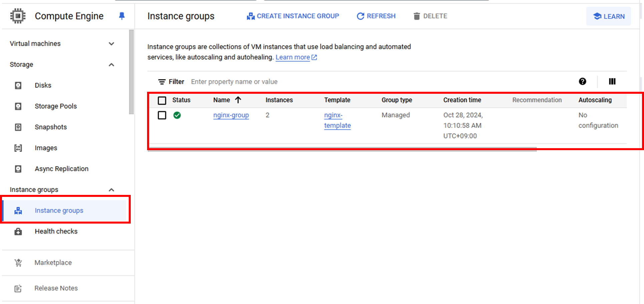This screenshot has width=644, height=304.
Task: Refresh the instance groups list
Action: [376, 16]
